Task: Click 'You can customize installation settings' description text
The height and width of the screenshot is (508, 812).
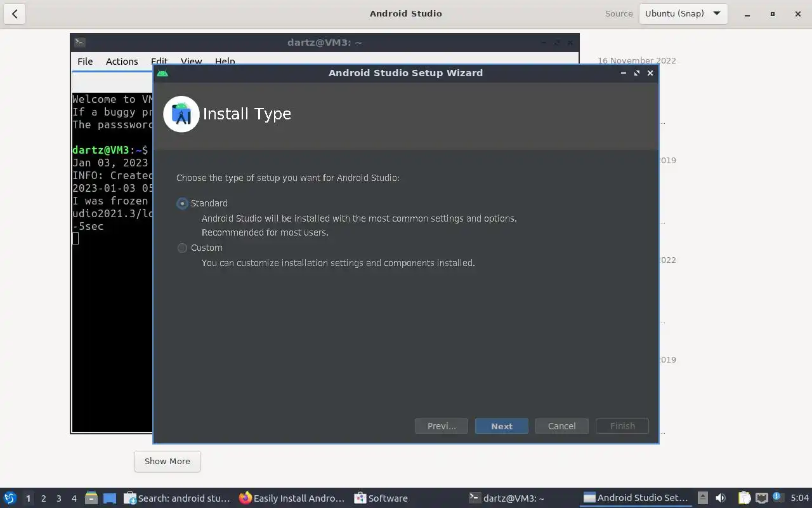Action: [x=338, y=263]
